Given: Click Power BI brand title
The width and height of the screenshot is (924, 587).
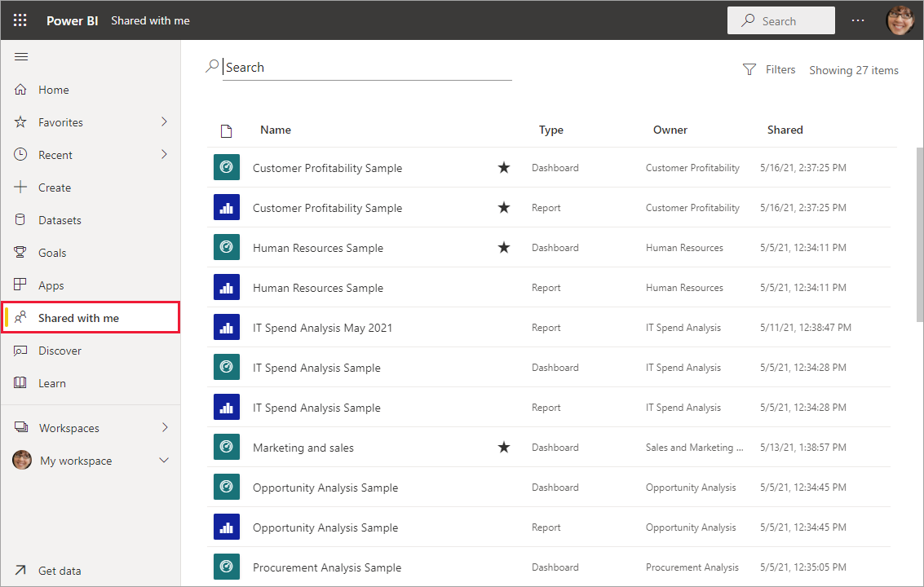Looking at the screenshot, I should [x=73, y=20].
